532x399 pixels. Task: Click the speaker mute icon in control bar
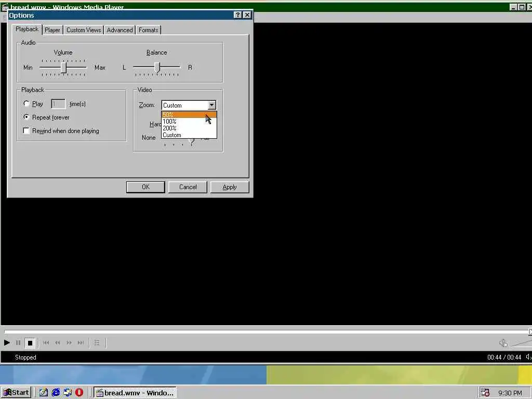tap(503, 343)
